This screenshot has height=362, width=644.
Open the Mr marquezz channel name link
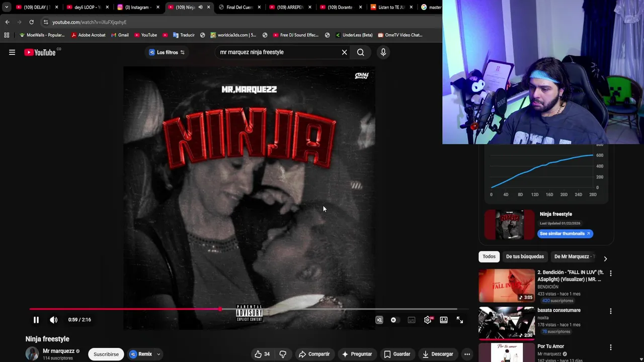click(x=58, y=351)
